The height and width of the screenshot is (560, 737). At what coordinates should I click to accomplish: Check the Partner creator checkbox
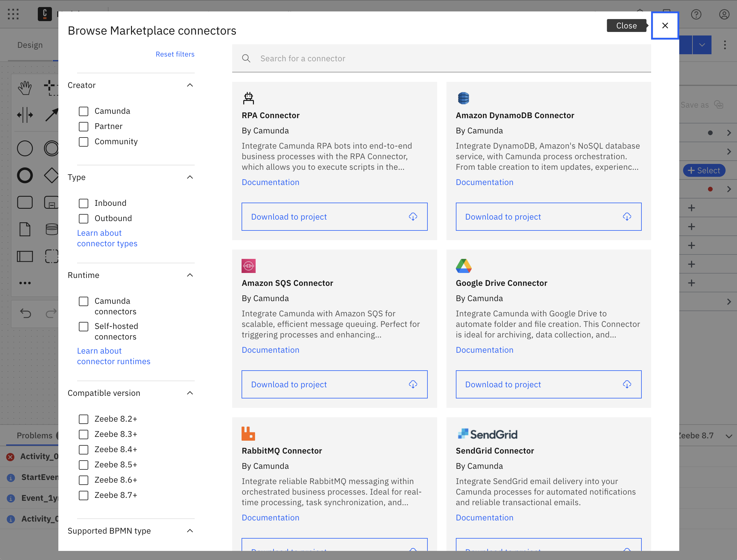tap(84, 127)
